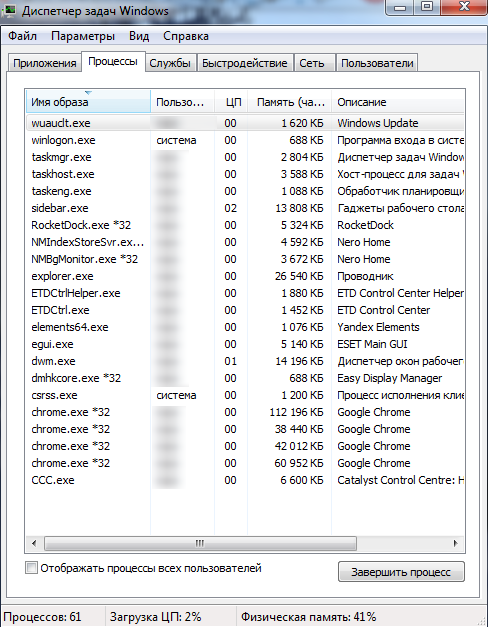Click the horizontal scrollbar thumb
This screenshot has width=488, height=627.
(x=200, y=543)
